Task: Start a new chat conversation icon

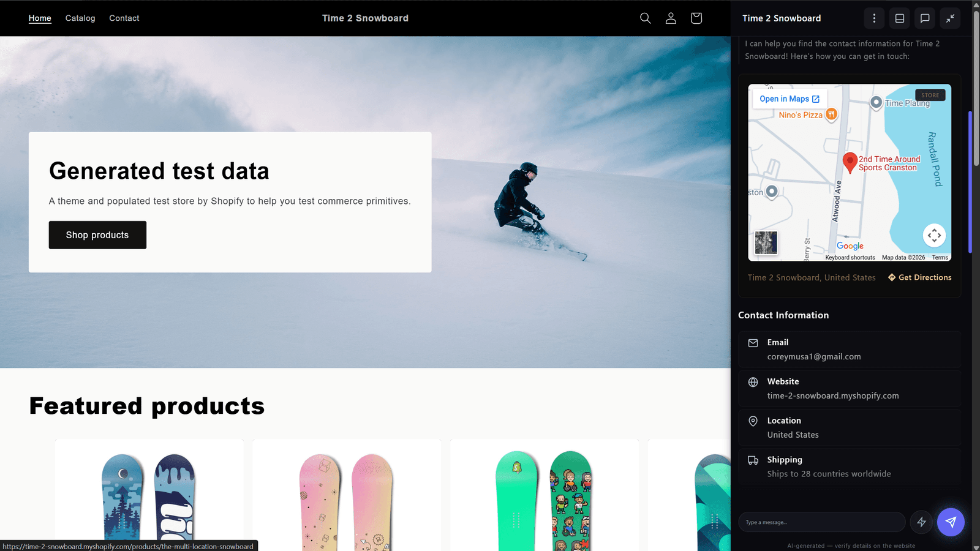Action: tap(925, 18)
